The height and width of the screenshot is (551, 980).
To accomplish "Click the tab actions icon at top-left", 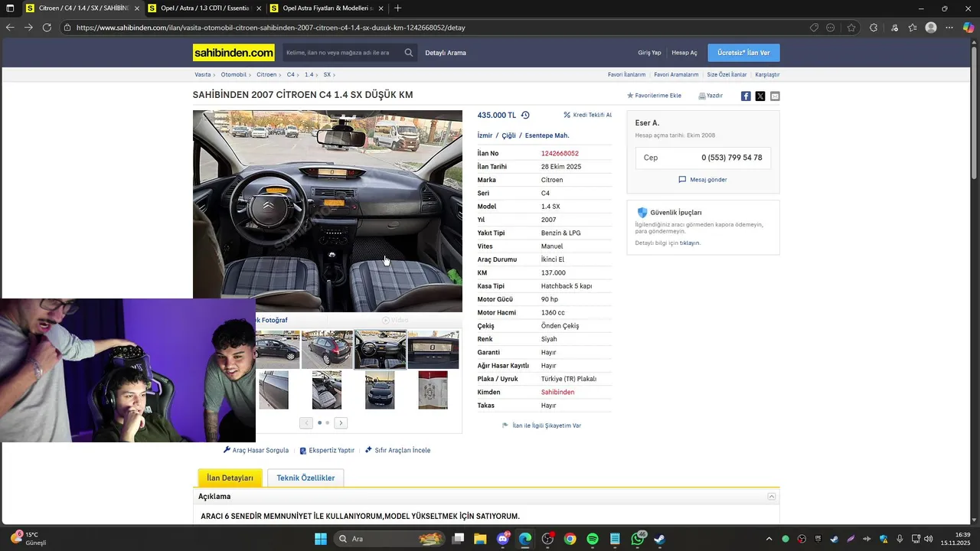I will pyautogui.click(x=10, y=8).
